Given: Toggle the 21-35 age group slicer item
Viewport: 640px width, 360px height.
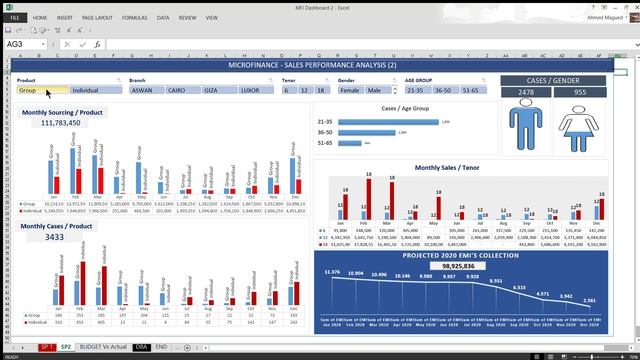Looking at the screenshot, I should 418,90.
